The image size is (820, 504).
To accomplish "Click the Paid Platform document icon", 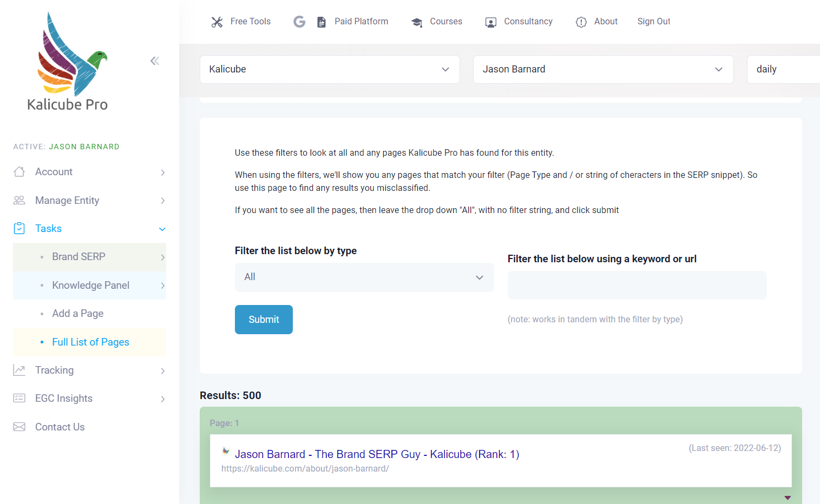I will pyautogui.click(x=322, y=22).
